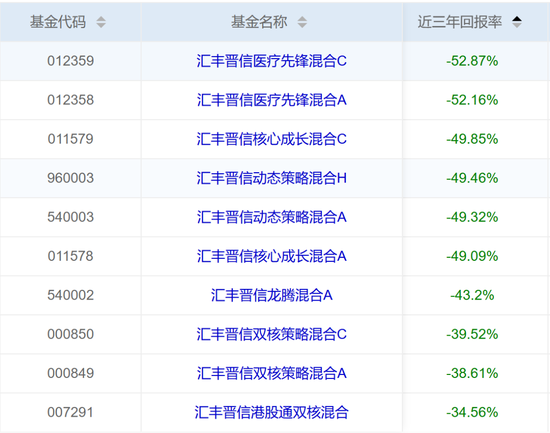Sort by 基金名称 using its sort arrows

coord(302,22)
